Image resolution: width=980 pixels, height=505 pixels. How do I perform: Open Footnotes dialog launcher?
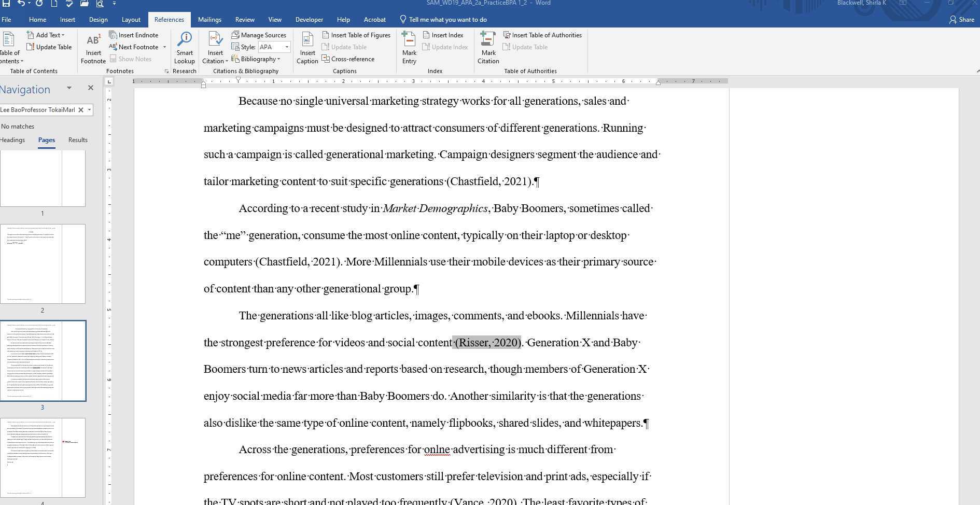[166, 71]
